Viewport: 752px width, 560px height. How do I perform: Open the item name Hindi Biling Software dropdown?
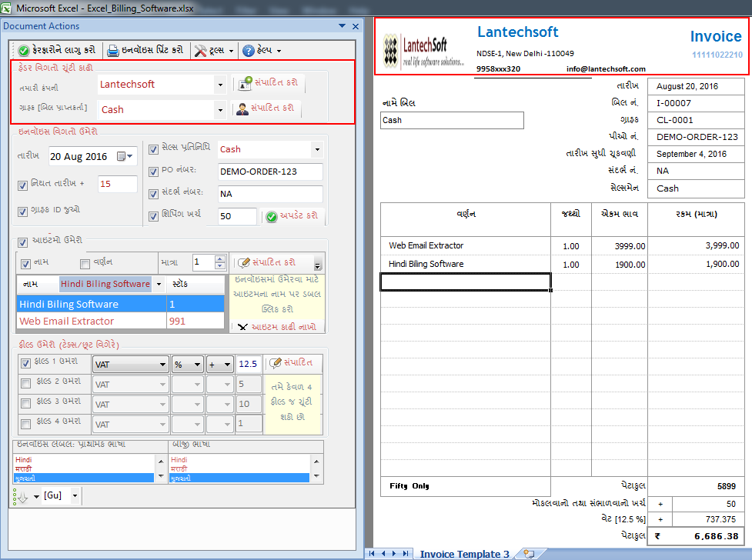[x=159, y=285]
